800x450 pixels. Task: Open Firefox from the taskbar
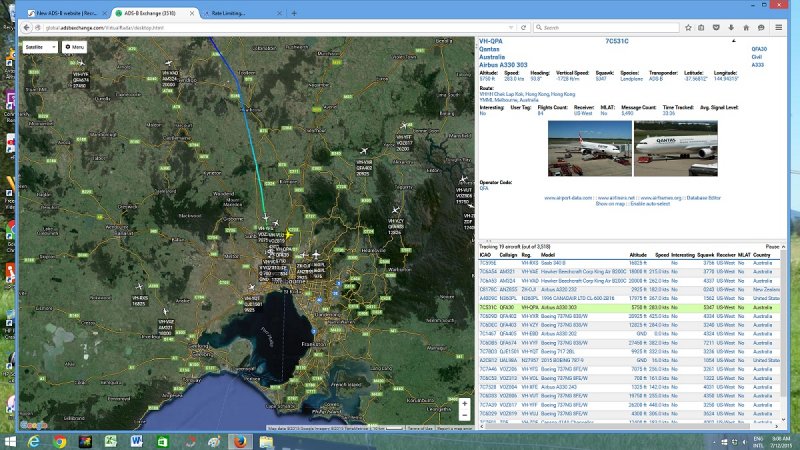point(240,441)
